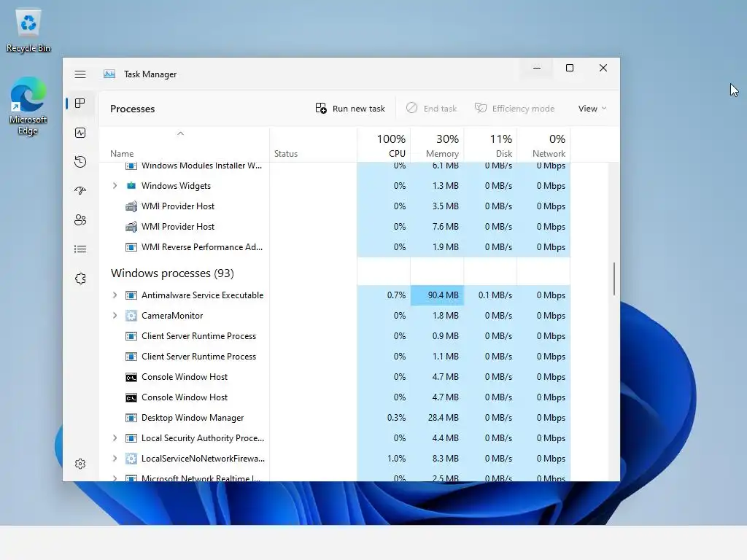Expand the Windows Widgets process group

coord(115,186)
